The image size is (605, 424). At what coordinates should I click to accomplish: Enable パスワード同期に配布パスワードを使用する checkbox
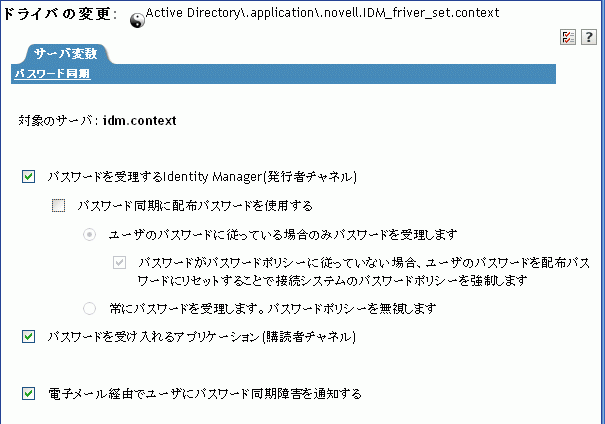tap(58, 206)
